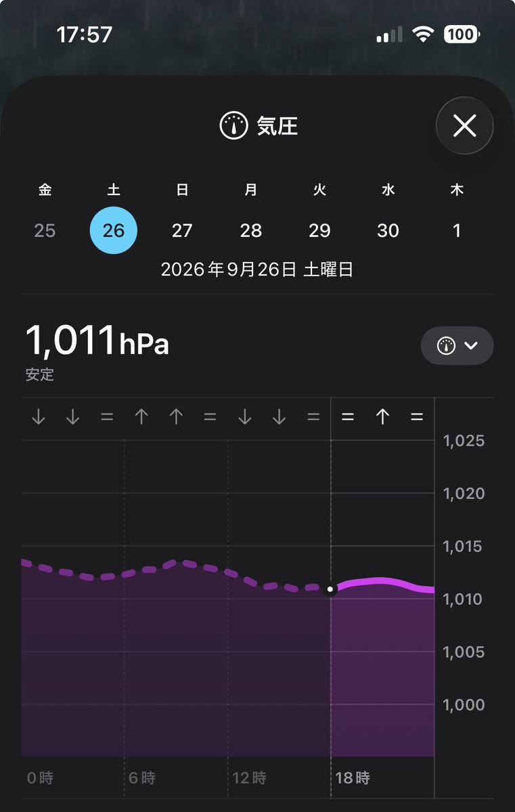The height and width of the screenshot is (812, 515).
Task: Open the weather metric selector dropdown
Action: (457, 345)
